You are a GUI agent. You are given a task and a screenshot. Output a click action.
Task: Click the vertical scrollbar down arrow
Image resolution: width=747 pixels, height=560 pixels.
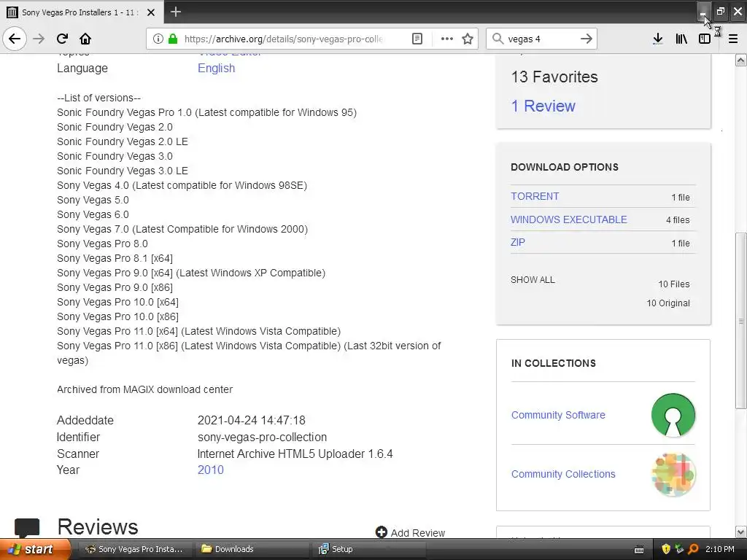[x=740, y=532]
